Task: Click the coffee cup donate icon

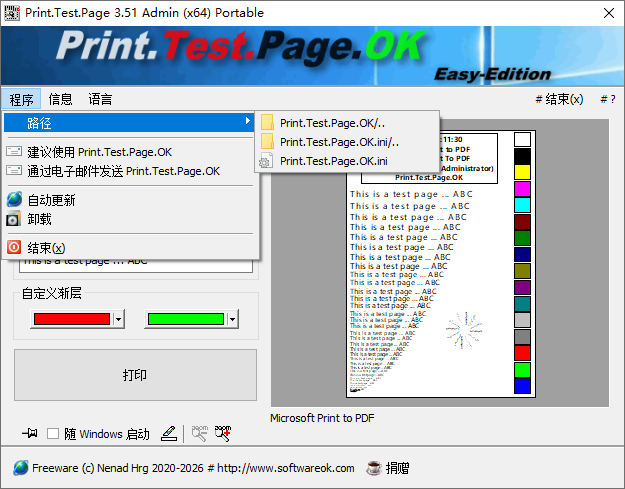Action: pos(374,468)
